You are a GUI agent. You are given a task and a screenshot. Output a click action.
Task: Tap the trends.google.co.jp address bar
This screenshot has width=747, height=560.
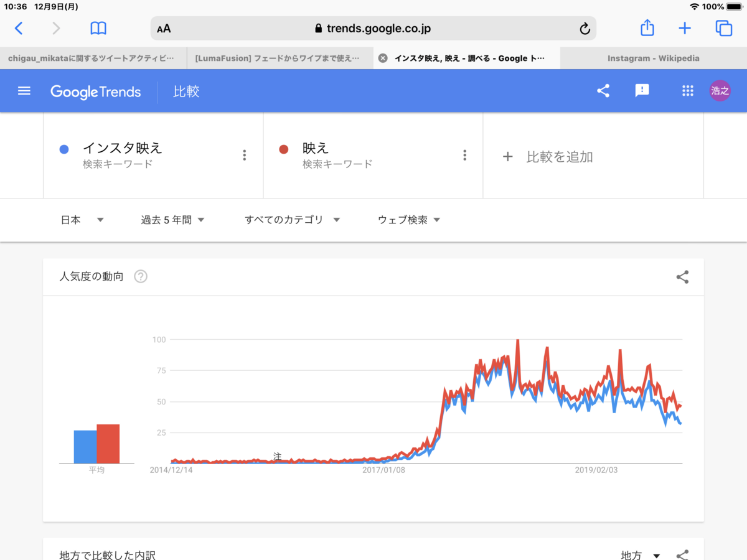pyautogui.click(x=374, y=29)
